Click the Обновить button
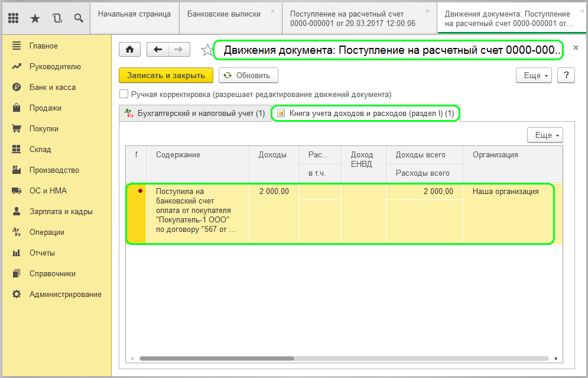This screenshot has width=588, height=378. pyautogui.click(x=248, y=75)
